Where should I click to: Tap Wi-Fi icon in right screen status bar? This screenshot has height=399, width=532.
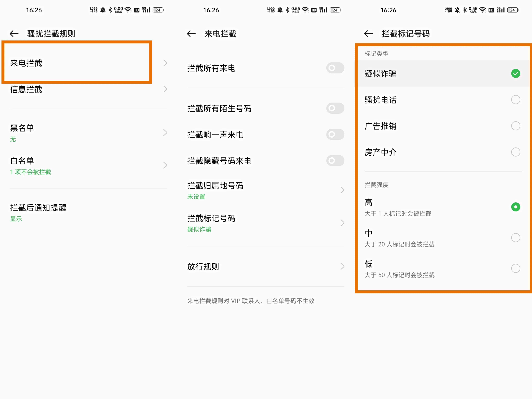coord(483,10)
